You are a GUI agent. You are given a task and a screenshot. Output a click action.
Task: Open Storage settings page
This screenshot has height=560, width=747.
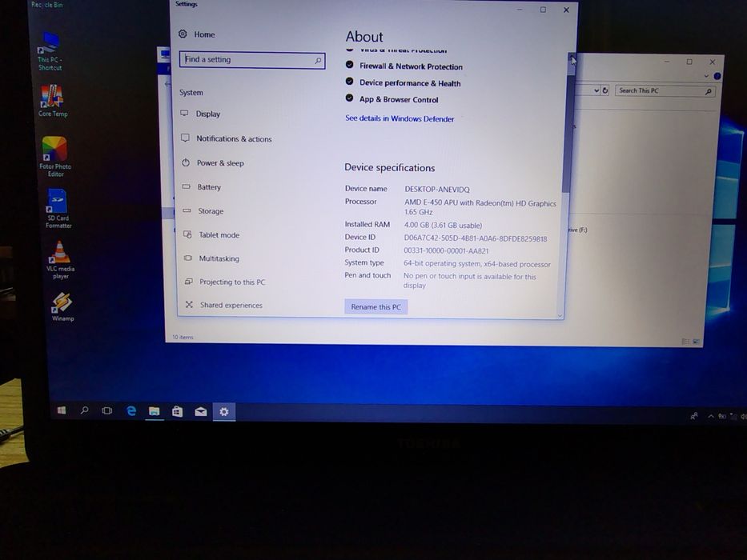click(203, 211)
